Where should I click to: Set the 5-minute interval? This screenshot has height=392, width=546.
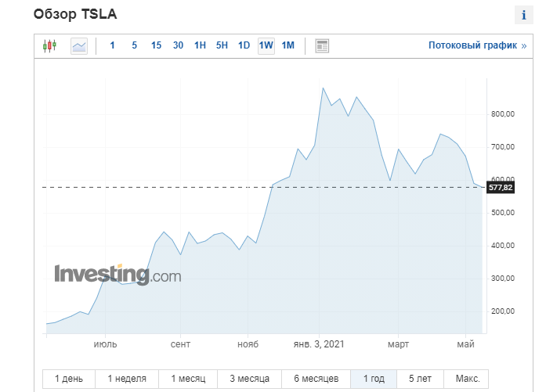click(x=134, y=45)
